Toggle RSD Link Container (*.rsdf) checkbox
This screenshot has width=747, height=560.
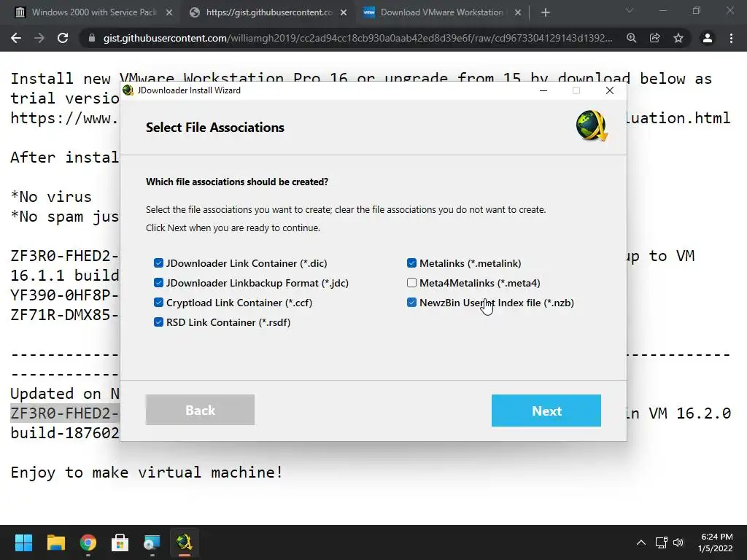(158, 322)
